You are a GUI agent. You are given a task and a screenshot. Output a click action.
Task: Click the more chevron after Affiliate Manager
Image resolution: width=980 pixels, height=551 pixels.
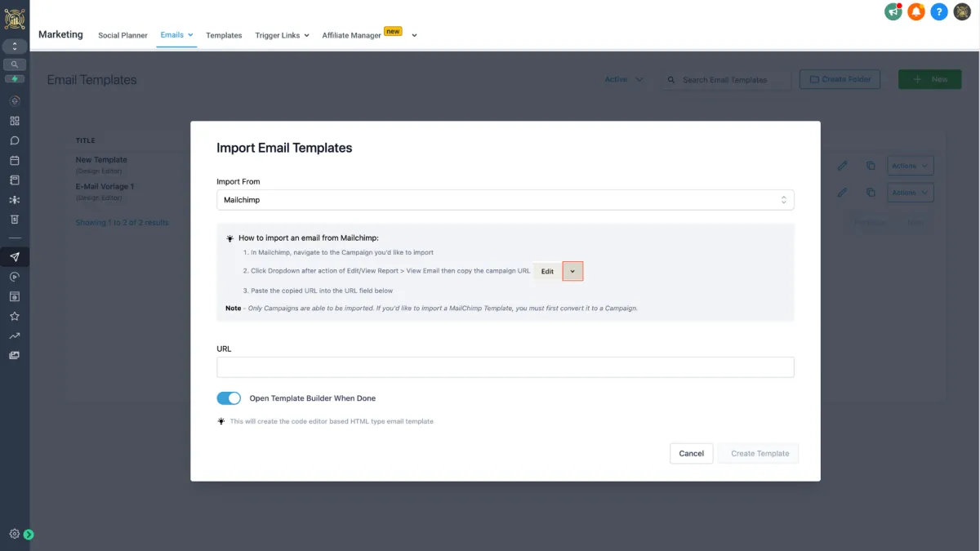click(414, 35)
